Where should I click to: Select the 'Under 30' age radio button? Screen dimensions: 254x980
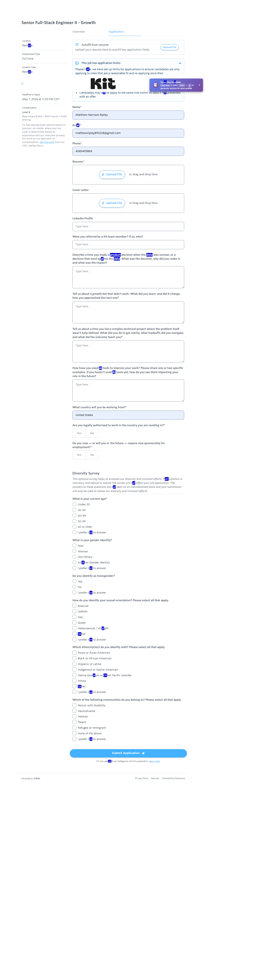click(74, 505)
